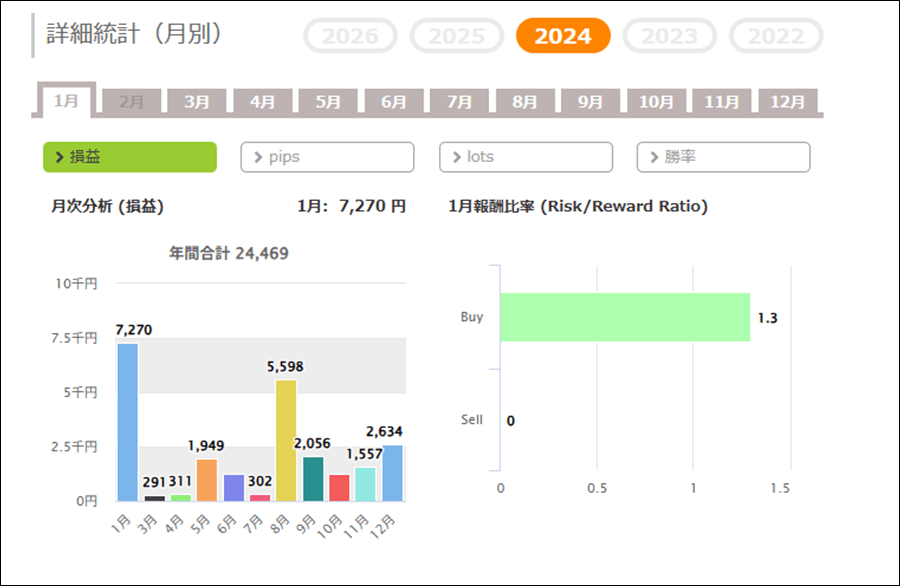Open the 2023 yearly statistics
The width and height of the screenshot is (900, 586).
(x=669, y=37)
